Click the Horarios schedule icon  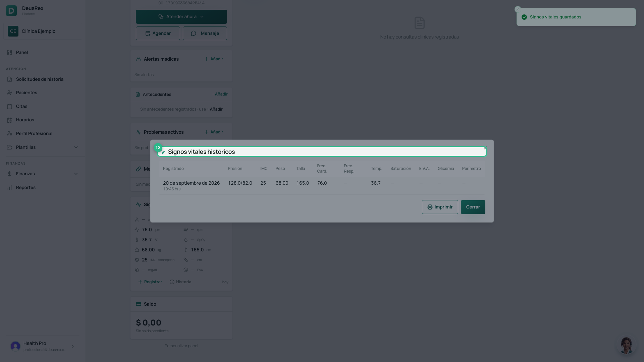coord(9,120)
